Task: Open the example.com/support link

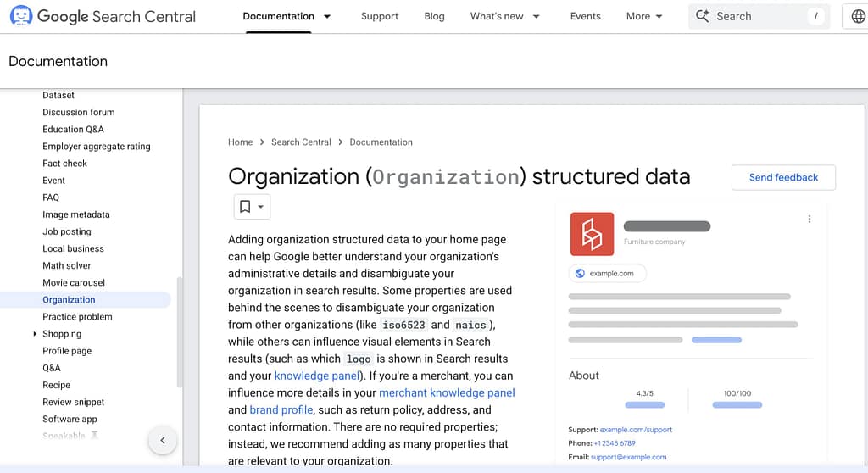Action: (x=636, y=430)
